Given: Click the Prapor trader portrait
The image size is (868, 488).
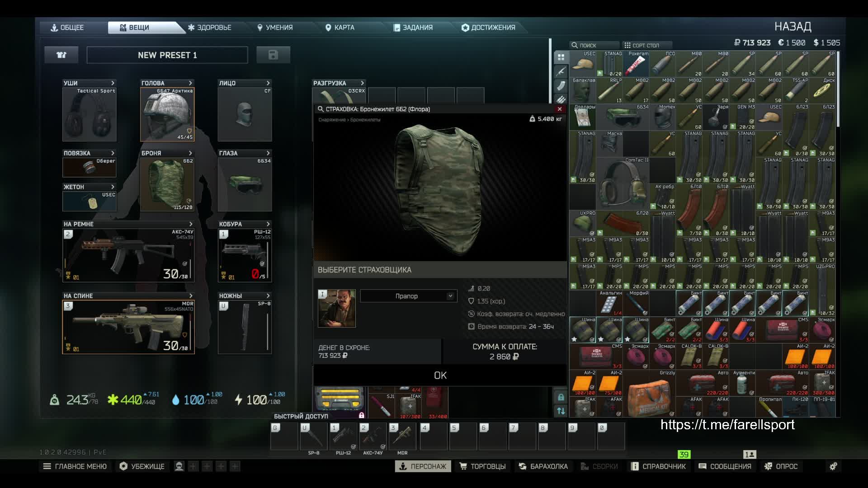Looking at the screenshot, I should point(337,309).
